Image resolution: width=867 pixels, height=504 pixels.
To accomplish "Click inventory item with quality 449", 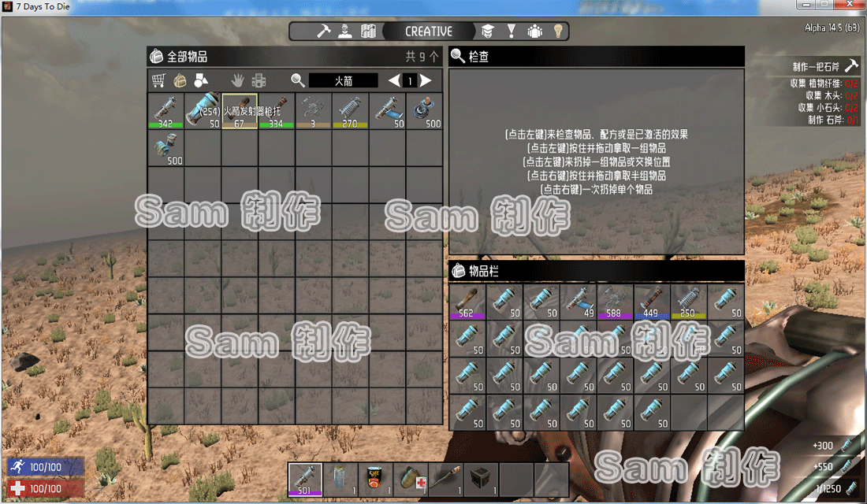I will pos(652,301).
